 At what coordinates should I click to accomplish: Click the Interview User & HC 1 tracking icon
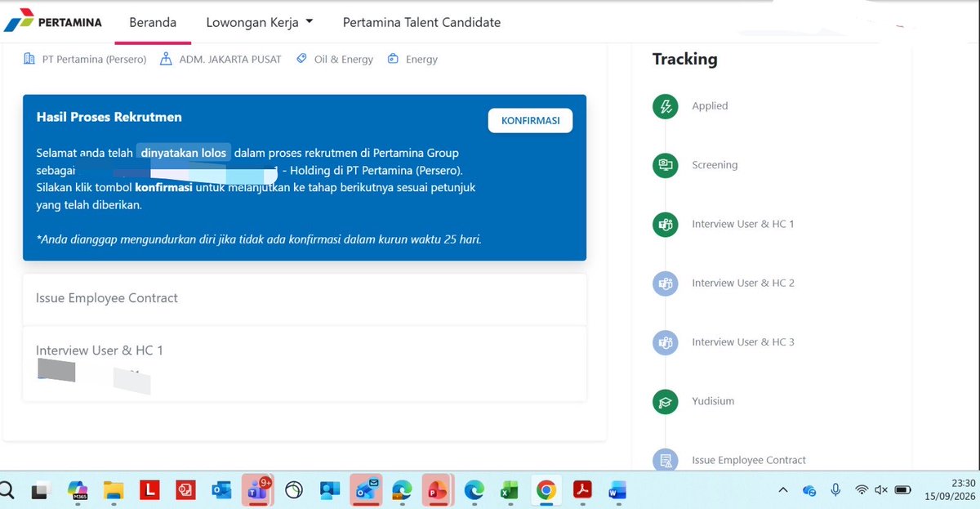[x=666, y=224]
